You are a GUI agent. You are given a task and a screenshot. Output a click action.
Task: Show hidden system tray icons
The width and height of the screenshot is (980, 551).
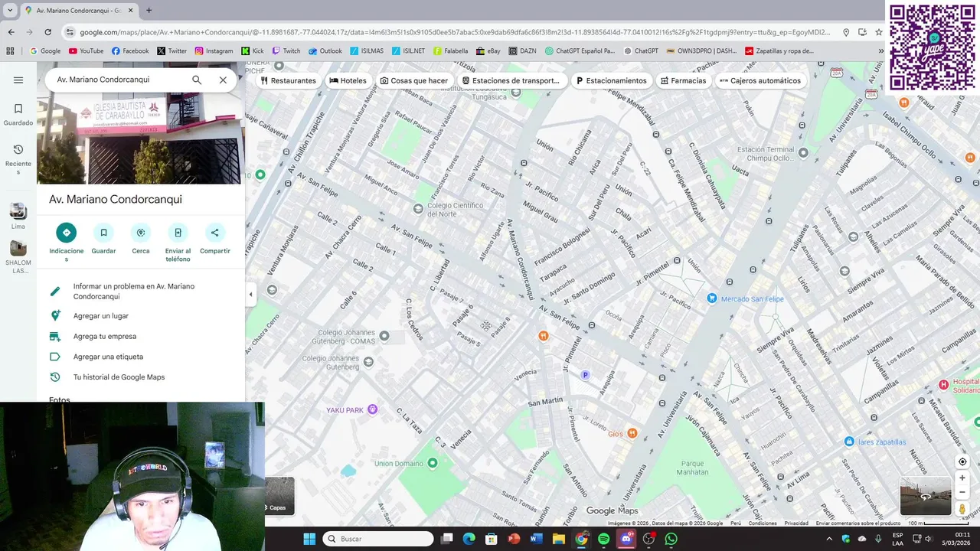click(x=829, y=539)
